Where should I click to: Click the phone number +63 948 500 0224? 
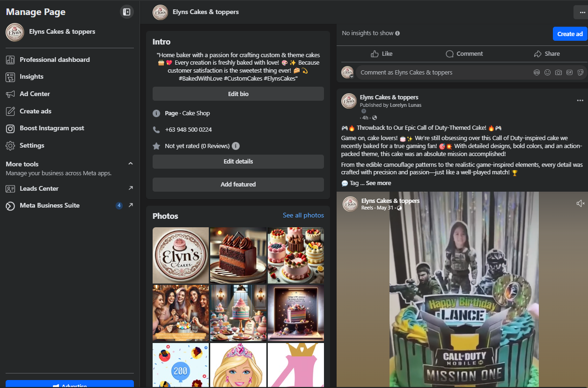(x=188, y=130)
